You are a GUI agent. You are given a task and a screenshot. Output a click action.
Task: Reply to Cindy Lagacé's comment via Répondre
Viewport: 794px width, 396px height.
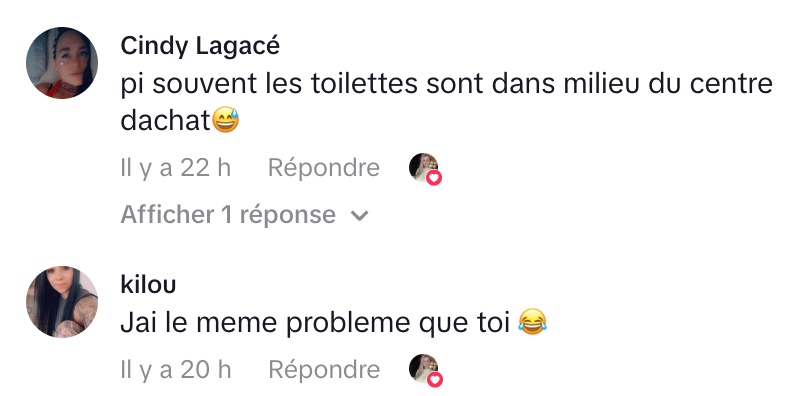pos(324,168)
